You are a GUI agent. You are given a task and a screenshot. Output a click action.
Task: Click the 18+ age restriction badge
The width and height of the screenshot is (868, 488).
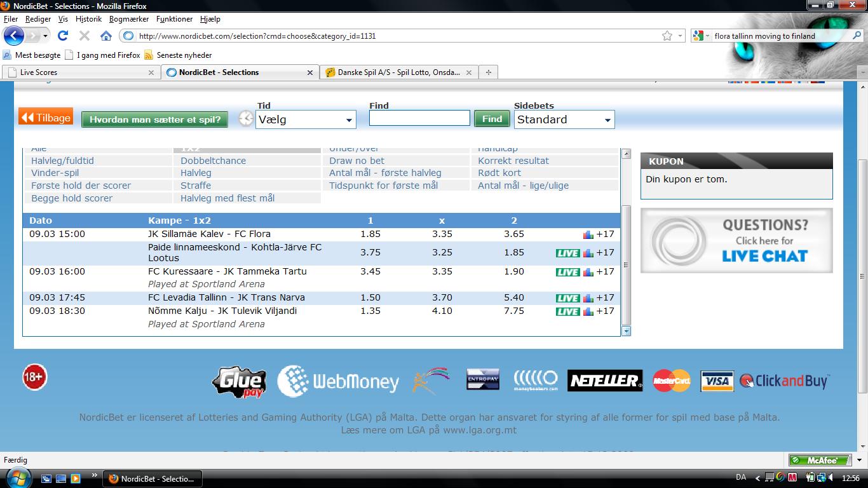(35, 377)
